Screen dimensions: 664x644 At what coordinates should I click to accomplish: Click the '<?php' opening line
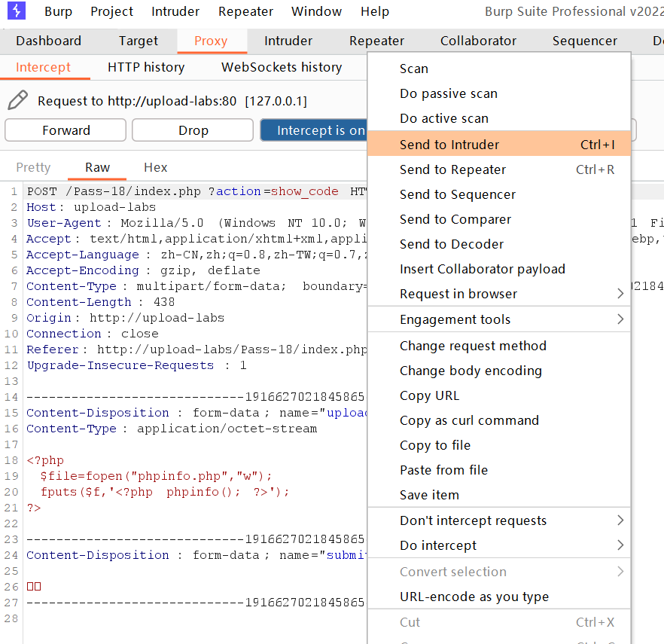45,460
